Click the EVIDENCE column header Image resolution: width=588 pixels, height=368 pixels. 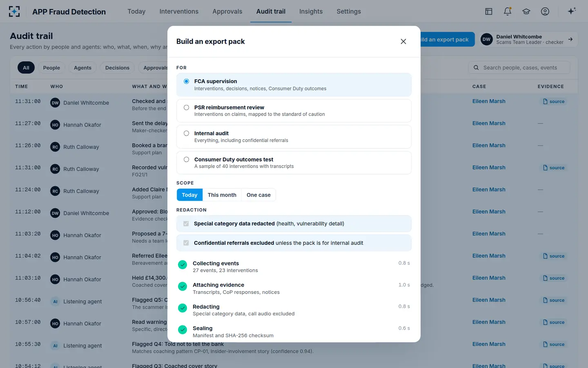point(551,87)
